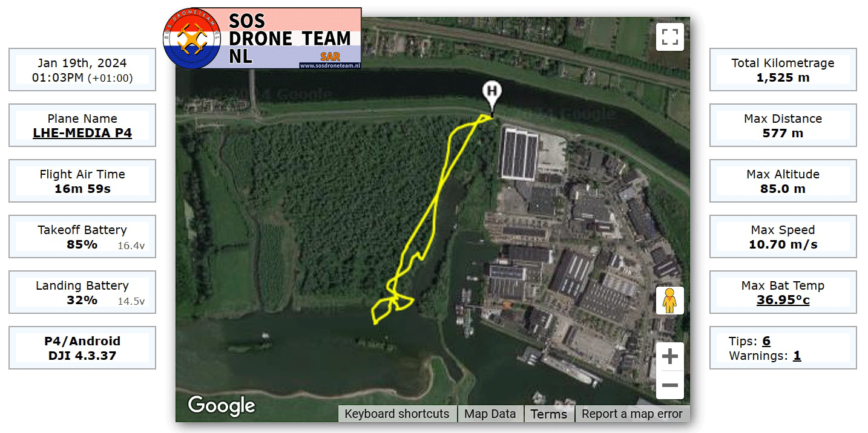Click the Google logo on map
Viewport: 868px width, 433px height.
pyautogui.click(x=222, y=405)
